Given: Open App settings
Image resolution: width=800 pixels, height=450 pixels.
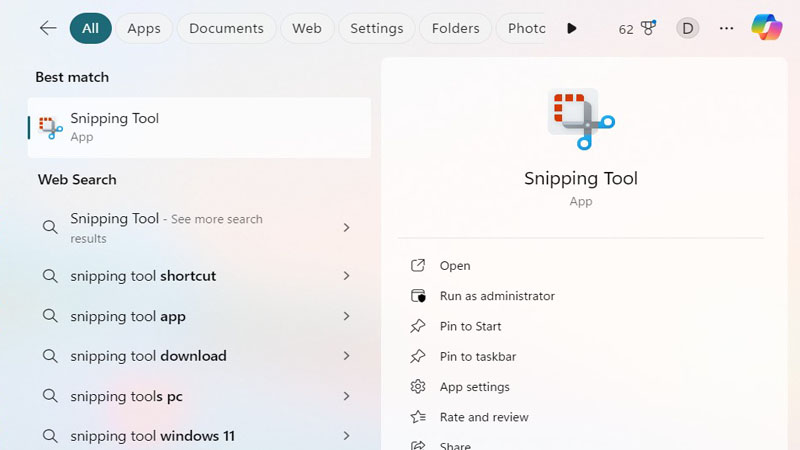Looking at the screenshot, I should click(474, 387).
